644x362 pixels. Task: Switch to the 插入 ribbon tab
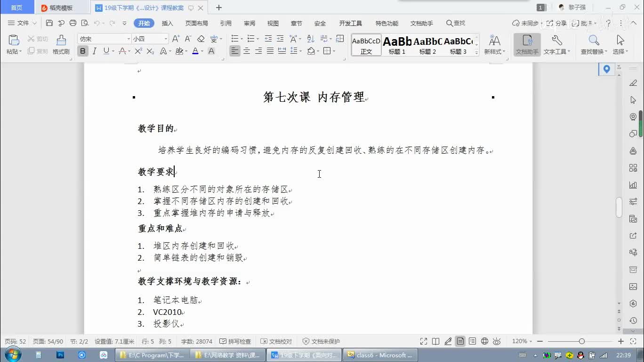click(167, 23)
